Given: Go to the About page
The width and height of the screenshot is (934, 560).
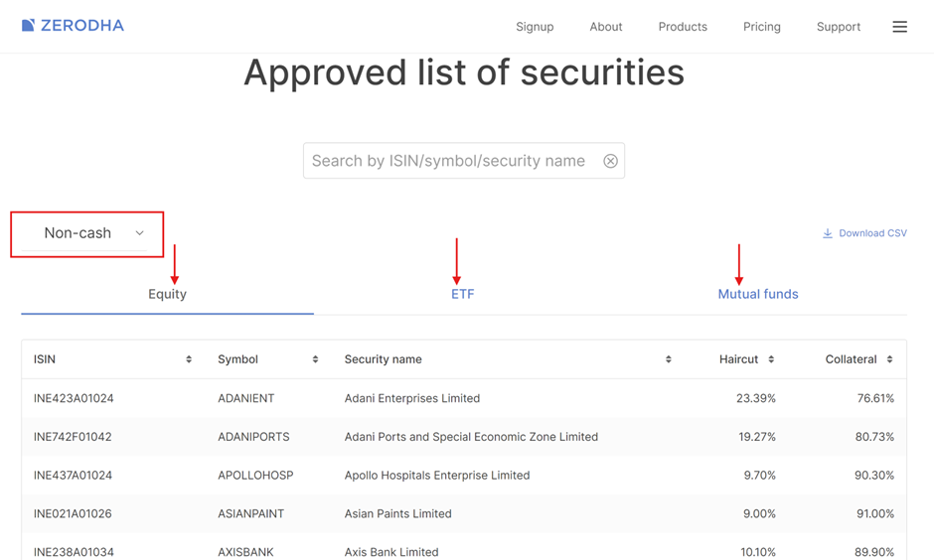Looking at the screenshot, I should (606, 27).
